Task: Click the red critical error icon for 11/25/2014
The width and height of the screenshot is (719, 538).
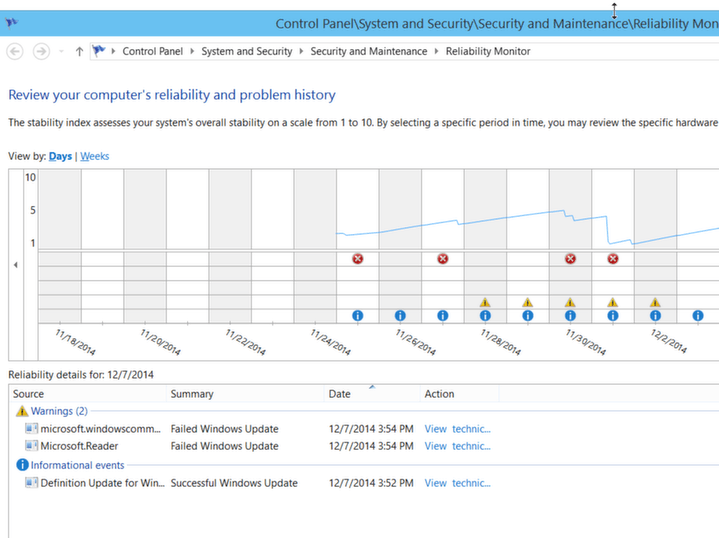Action: [358, 259]
